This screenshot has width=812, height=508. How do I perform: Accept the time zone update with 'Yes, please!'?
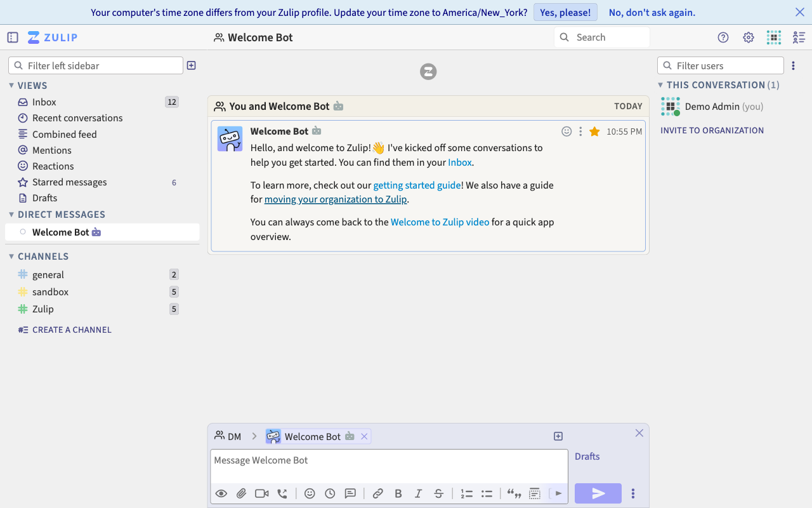(x=565, y=12)
